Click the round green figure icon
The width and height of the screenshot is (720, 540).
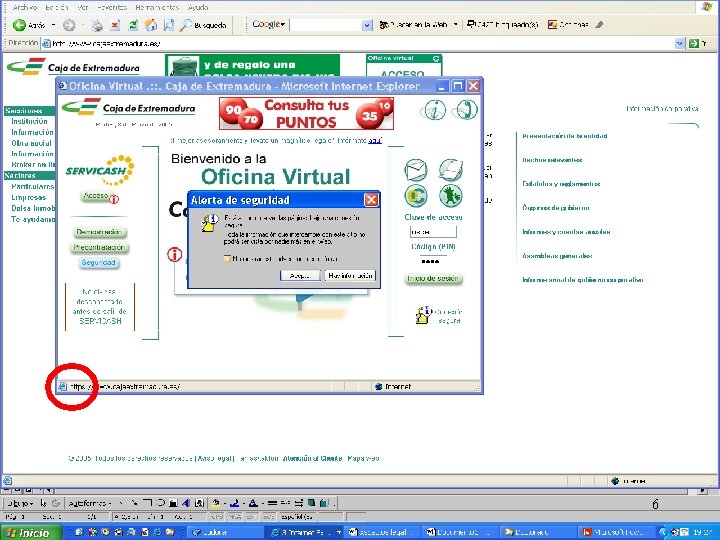(x=450, y=196)
